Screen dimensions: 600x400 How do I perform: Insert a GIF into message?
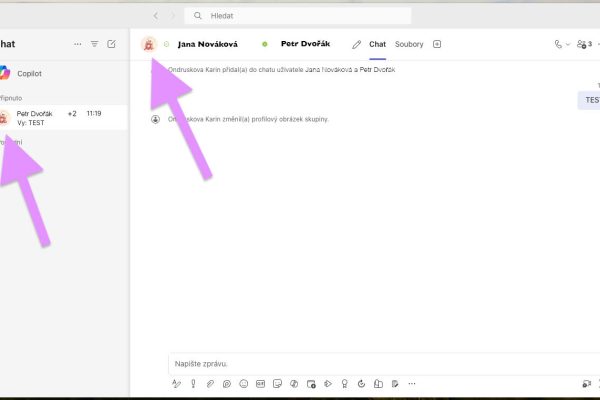click(x=261, y=383)
